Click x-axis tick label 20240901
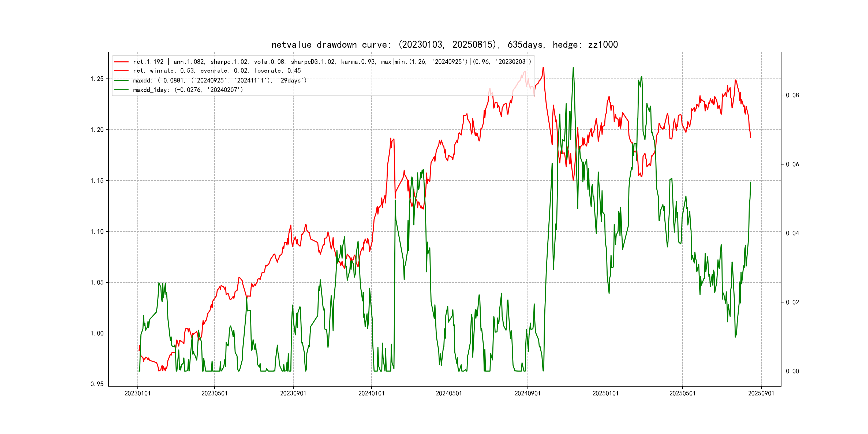Image resolution: width=868 pixels, height=434 pixels. point(527,394)
